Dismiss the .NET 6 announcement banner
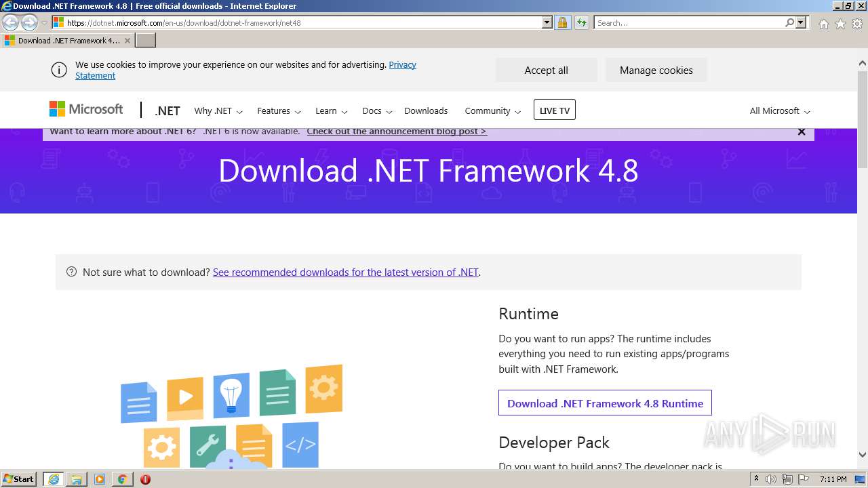Viewport: 868px width, 488px height. 802,132
